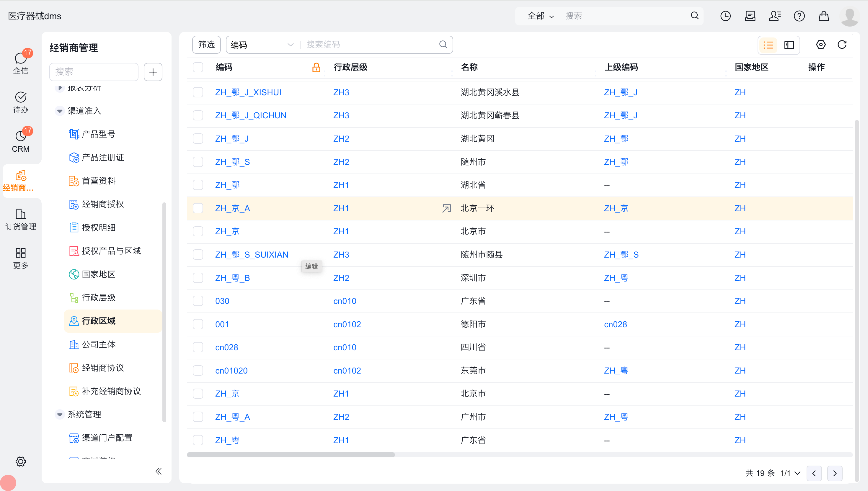Click the horizontal table scrollbar
Viewport: 868px width, 491px height.
[291, 455]
